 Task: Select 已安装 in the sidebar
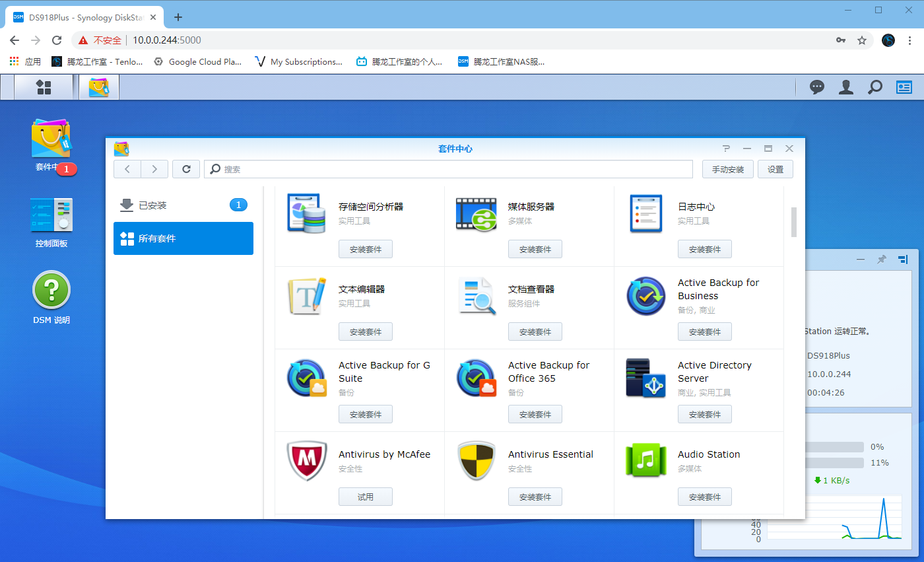(183, 205)
